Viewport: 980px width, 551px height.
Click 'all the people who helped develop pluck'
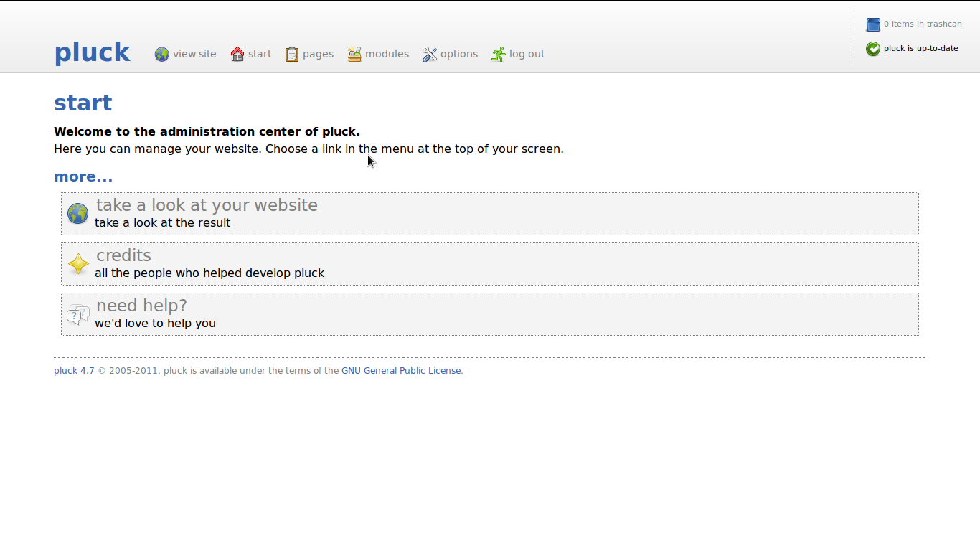[209, 273]
